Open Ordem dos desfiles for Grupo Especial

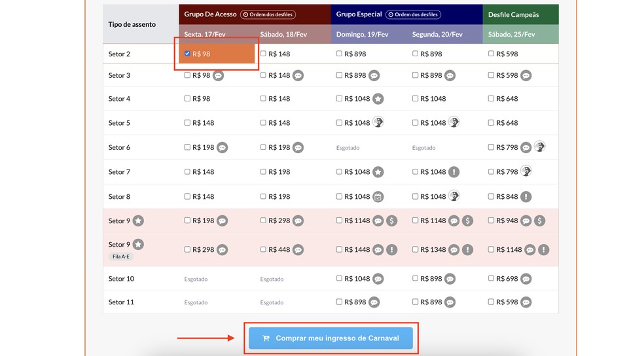[413, 14]
